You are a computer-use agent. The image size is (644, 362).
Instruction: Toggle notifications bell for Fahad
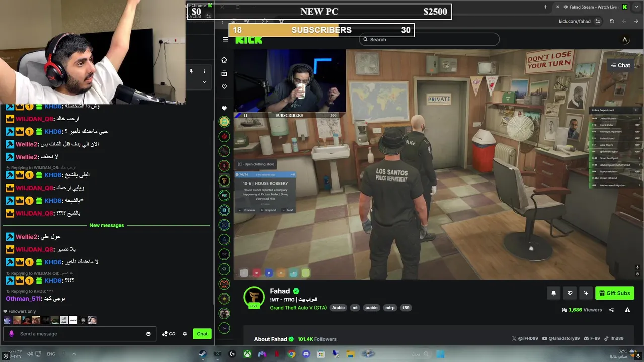pyautogui.click(x=554, y=293)
